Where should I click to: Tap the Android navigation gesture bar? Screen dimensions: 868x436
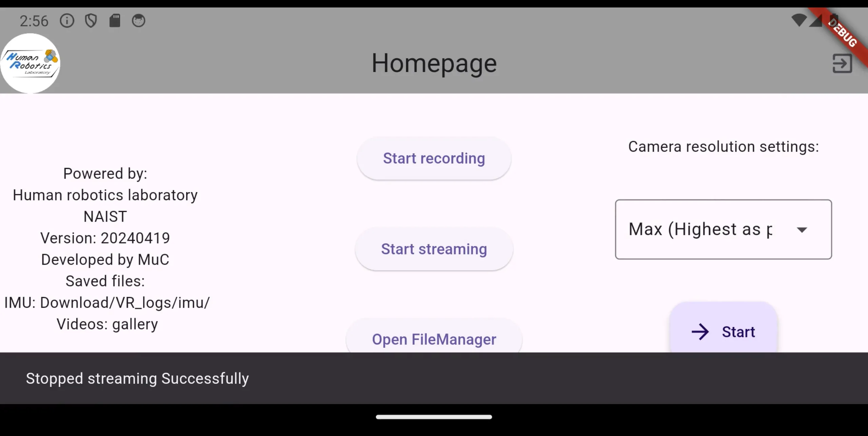point(434,417)
